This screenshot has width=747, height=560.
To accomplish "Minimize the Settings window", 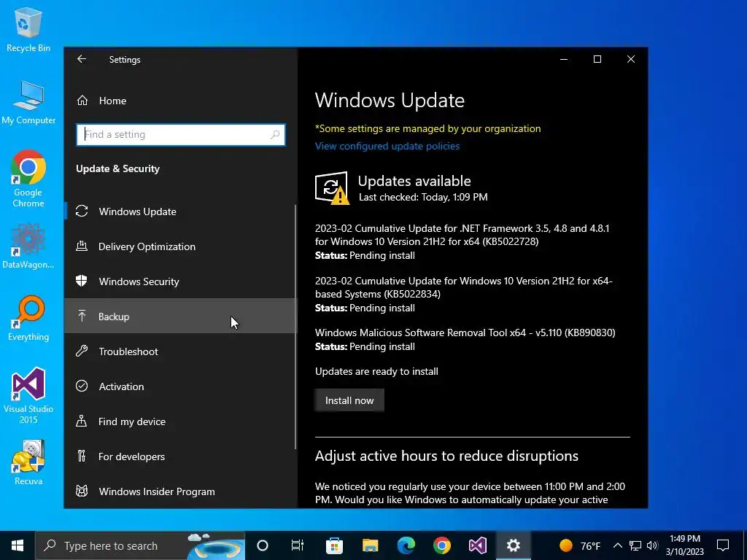I will point(564,59).
